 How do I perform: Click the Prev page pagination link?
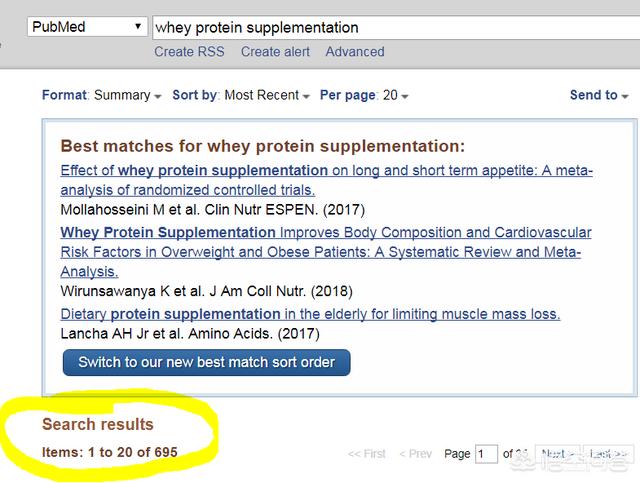pos(416,454)
